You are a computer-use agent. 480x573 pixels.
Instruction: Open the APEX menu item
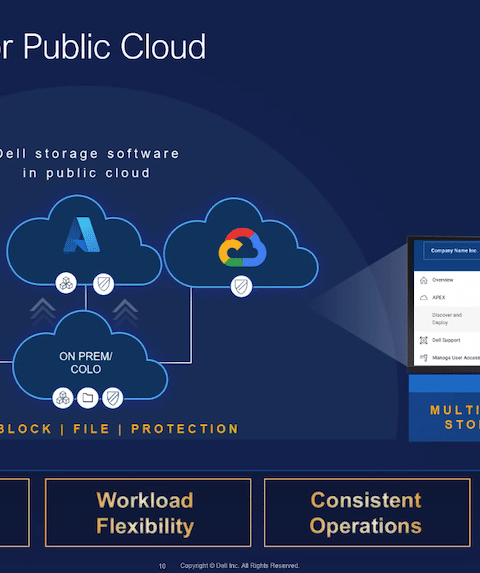[439, 297]
